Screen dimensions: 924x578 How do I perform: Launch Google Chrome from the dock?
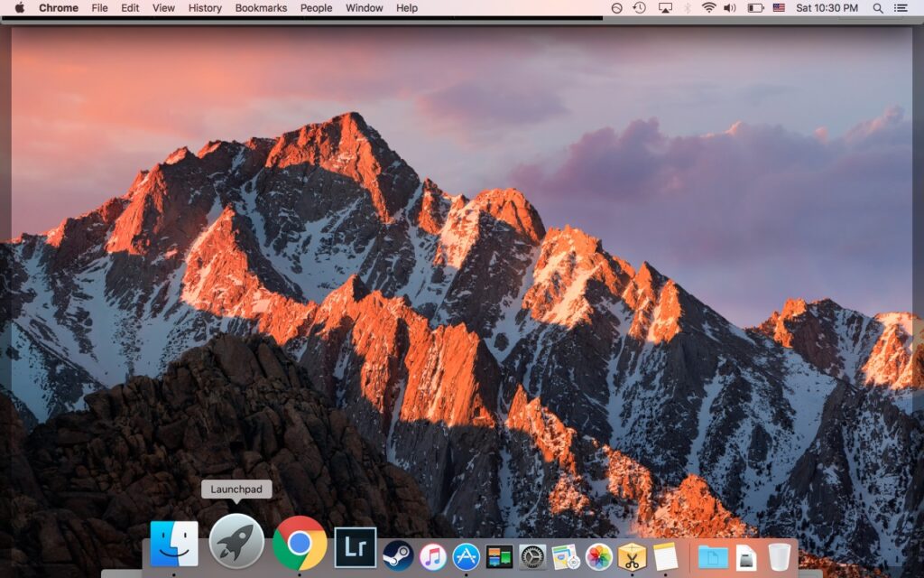point(300,543)
